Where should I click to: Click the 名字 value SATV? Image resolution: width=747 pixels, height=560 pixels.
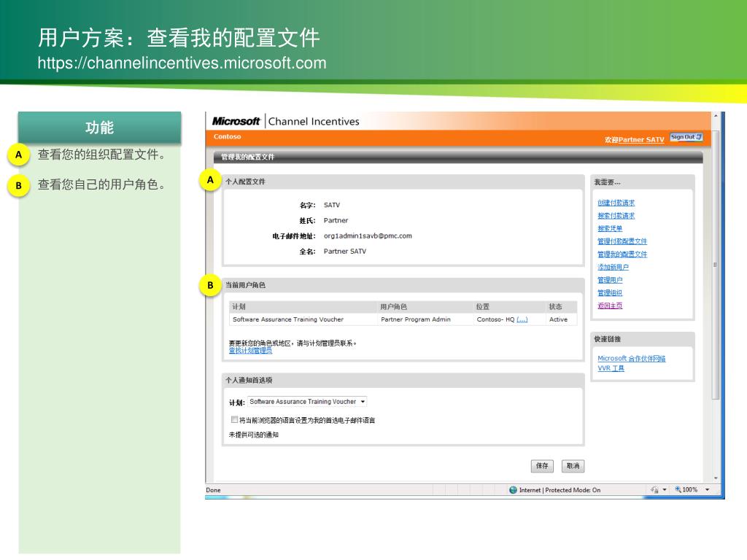(x=332, y=205)
